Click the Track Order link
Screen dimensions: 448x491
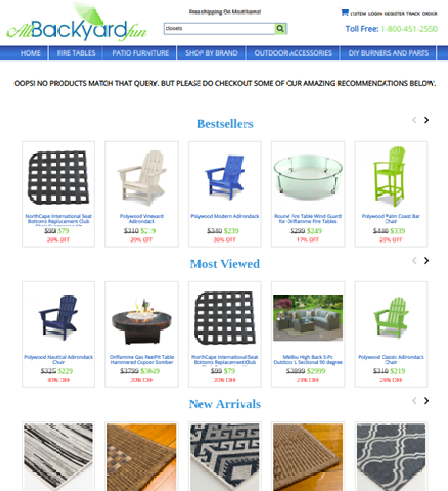click(422, 13)
